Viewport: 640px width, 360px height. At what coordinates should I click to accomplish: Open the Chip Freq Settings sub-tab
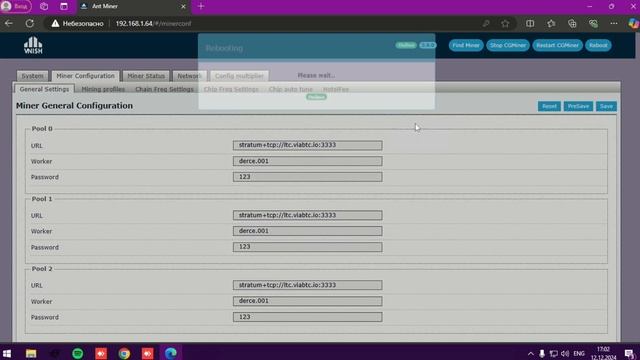click(x=231, y=89)
